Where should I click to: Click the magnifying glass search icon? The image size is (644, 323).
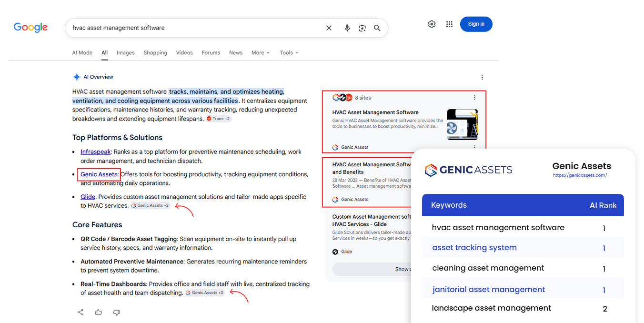pos(377,28)
